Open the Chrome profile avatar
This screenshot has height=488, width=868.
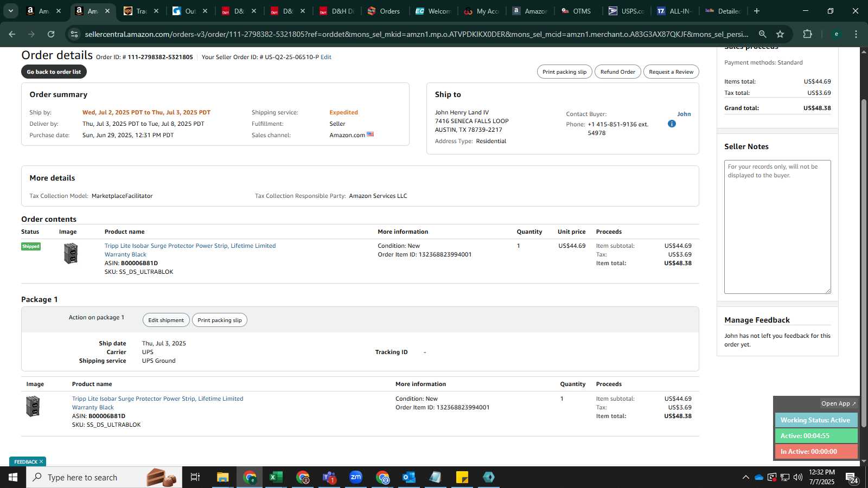836,34
